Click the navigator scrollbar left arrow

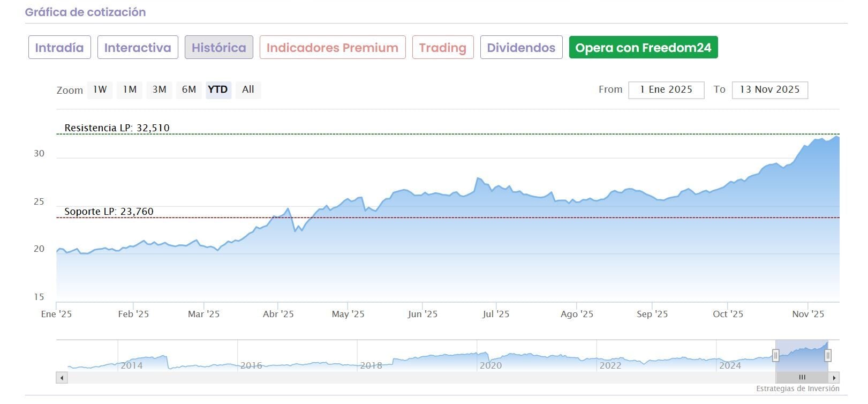tap(62, 378)
